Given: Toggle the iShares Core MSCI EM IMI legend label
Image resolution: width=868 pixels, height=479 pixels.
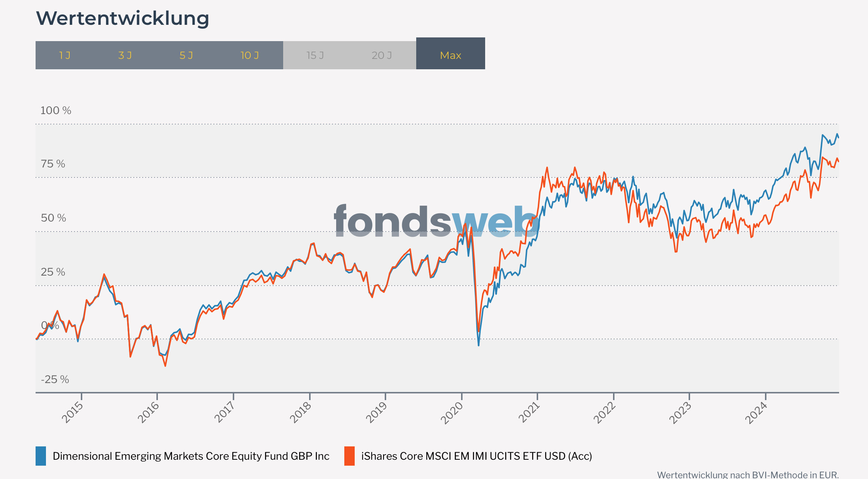Looking at the screenshot, I should pos(477,456).
